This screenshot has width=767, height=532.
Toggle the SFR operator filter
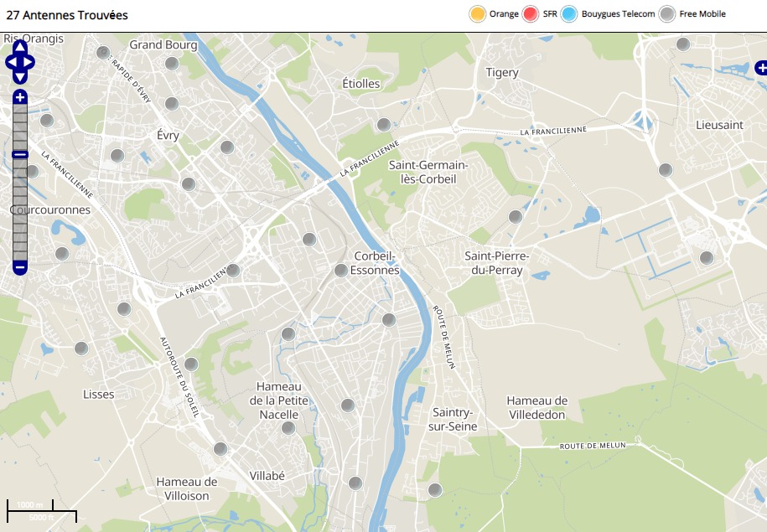point(530,14)
